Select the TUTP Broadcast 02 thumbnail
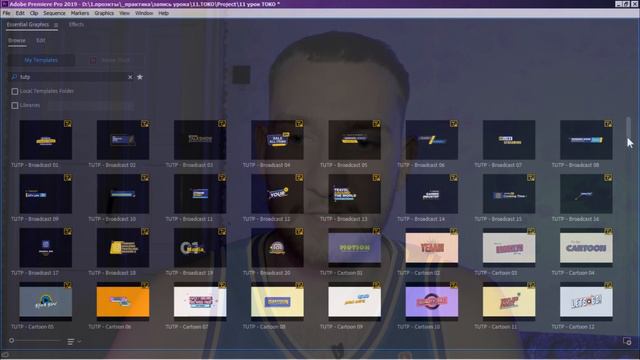The width and height of the screenshot is (640, 360). pos(123,140)
